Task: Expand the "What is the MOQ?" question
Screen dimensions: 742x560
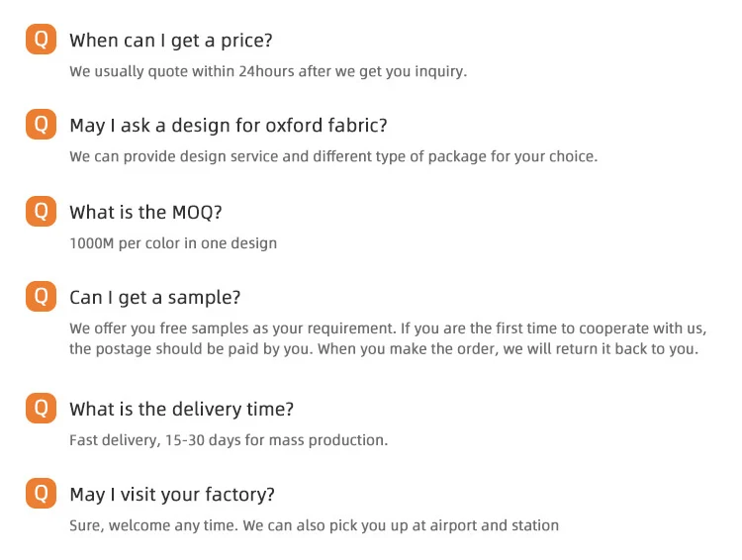Action: 147,212
